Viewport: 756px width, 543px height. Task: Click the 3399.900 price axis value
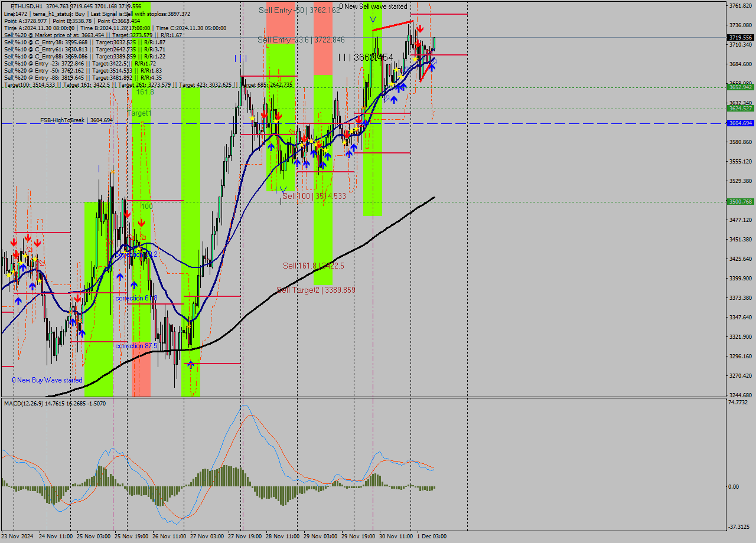click(741, 279)
